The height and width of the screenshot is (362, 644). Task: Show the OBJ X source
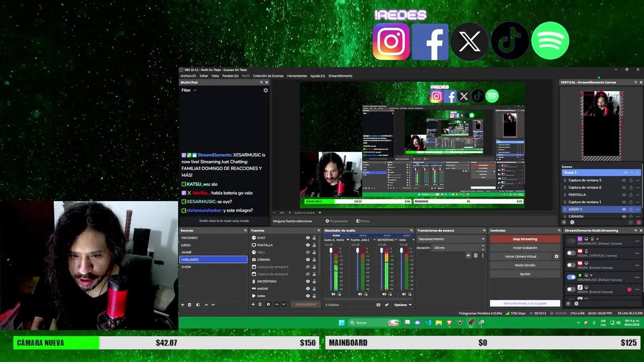click(308, 252)
